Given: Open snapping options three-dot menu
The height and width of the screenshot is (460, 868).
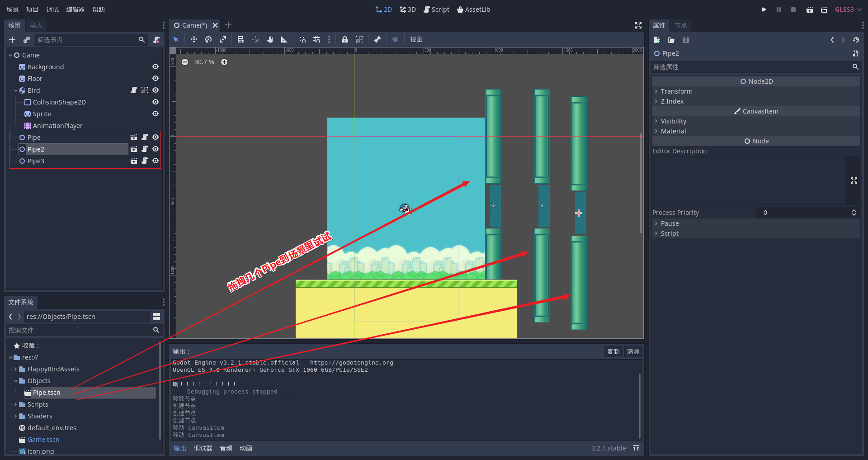Looking at the screenshot, I should point(329,39).
